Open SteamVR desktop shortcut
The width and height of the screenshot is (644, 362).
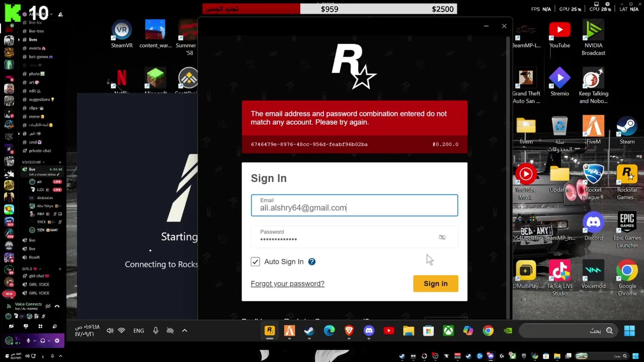click(x=122, y=34)
